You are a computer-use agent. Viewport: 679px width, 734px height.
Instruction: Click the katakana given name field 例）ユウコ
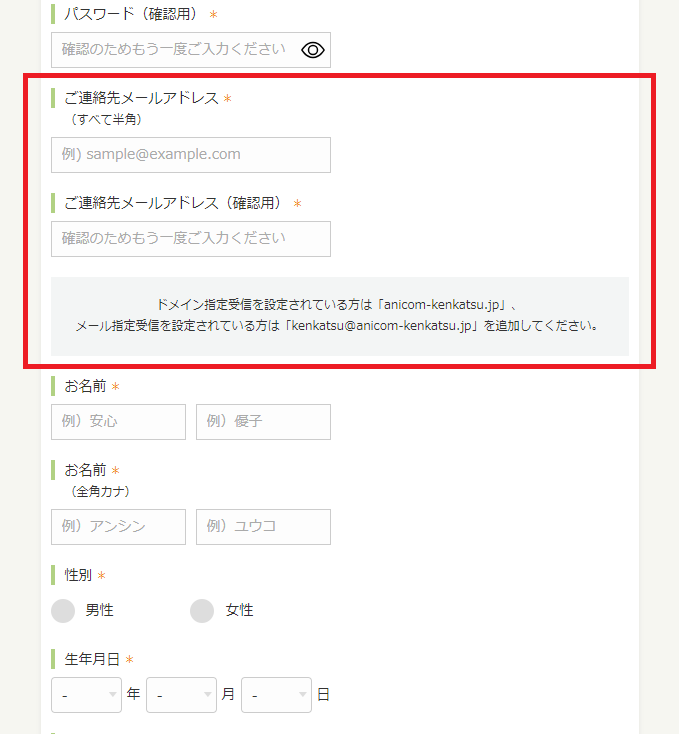[263, 527]
